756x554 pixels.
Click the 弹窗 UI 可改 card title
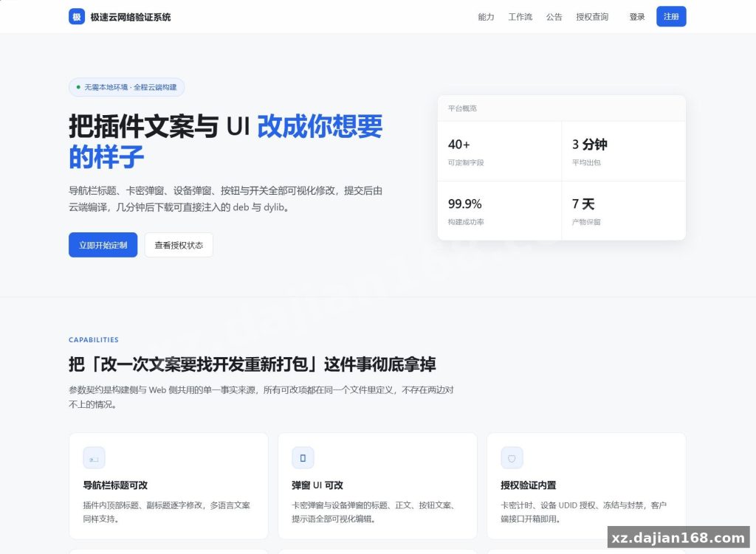317,485
